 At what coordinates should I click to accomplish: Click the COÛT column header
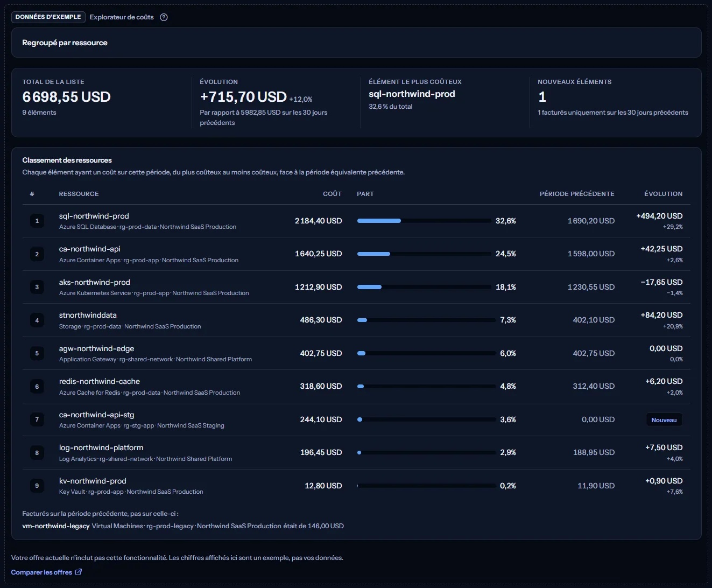pos(333,194)
